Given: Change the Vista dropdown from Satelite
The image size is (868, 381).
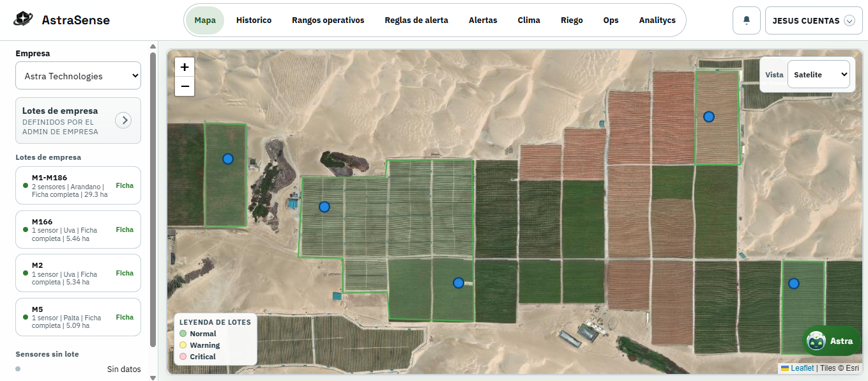Looking at the screenshot, I should 818,74.
